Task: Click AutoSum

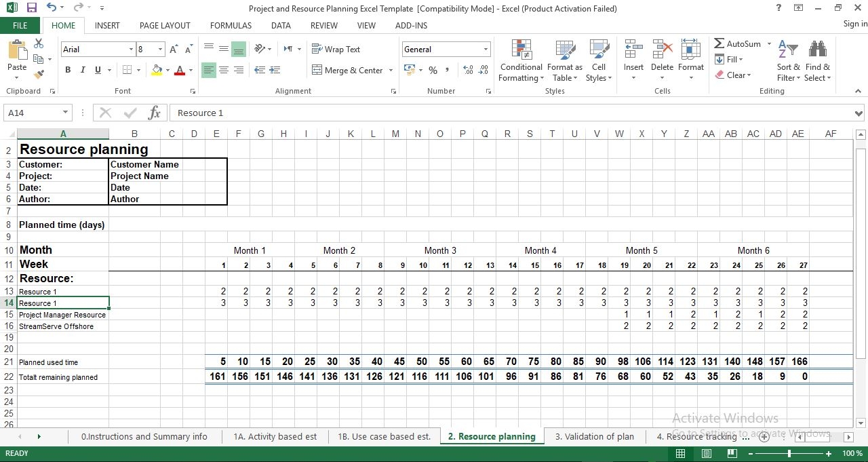Action: click(x=737, y=43)
